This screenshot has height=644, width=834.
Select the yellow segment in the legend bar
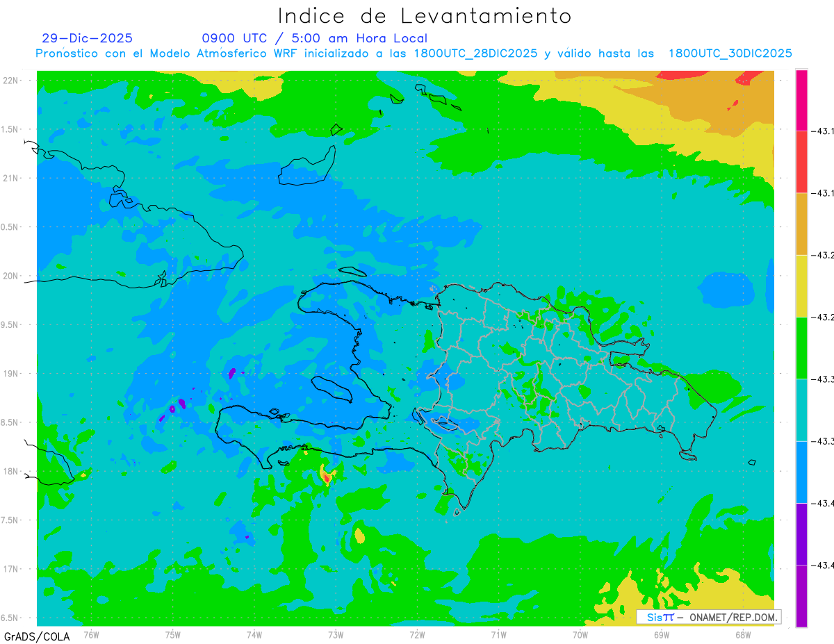click(x=801, y=286)
